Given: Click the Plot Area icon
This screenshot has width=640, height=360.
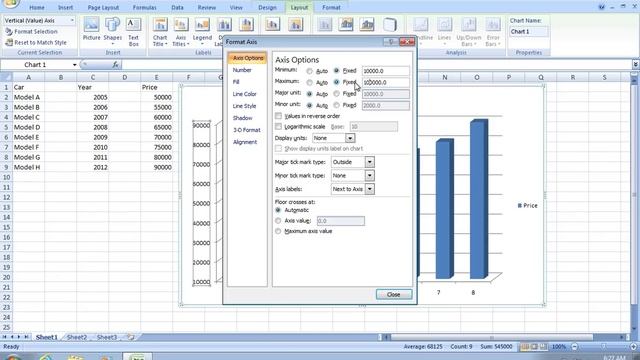Looking at the screenshot, I should tap(325, 24).
